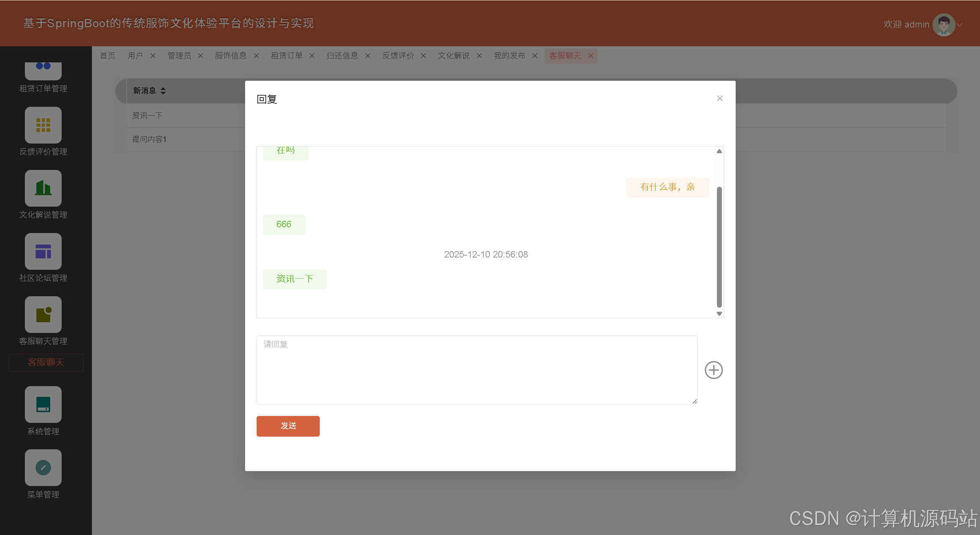Open the 反馈评价管理 sidebar icon

(43, 125)
